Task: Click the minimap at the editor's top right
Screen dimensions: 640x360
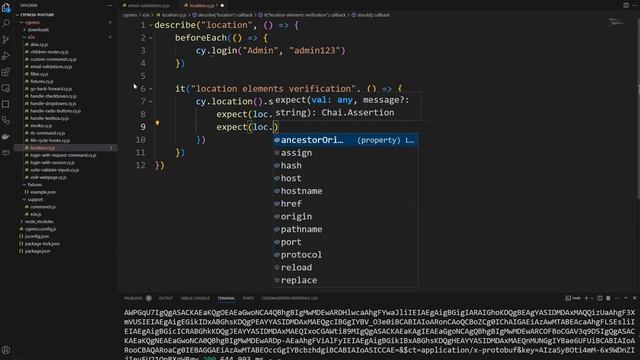Action: (x=616, y=22)
